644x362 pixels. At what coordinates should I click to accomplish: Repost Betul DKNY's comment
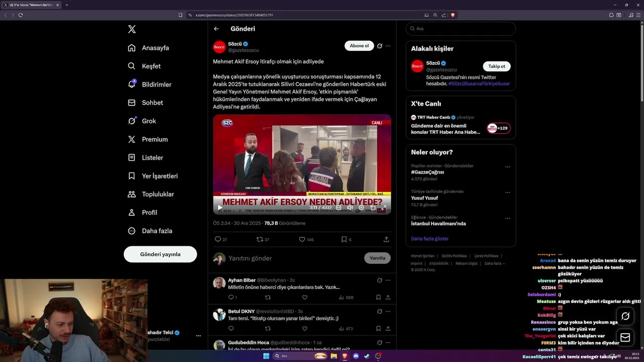pyautogui.click(x=268, y=329)
